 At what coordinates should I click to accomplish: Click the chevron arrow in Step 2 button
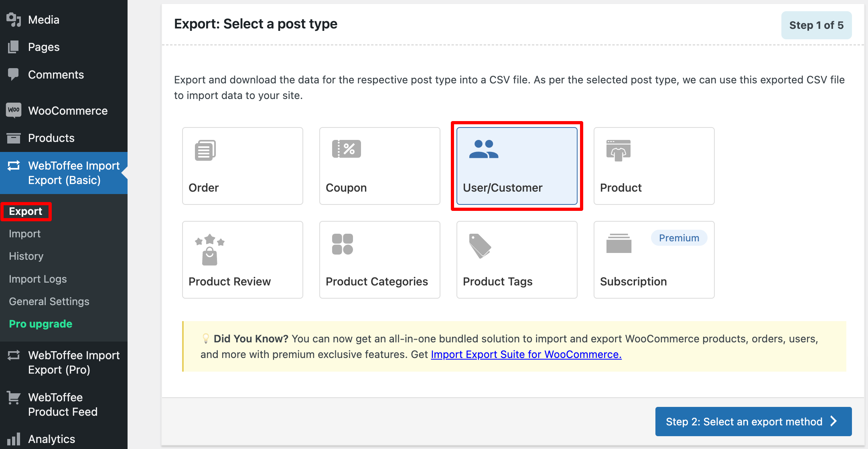(x=834, y=421)
